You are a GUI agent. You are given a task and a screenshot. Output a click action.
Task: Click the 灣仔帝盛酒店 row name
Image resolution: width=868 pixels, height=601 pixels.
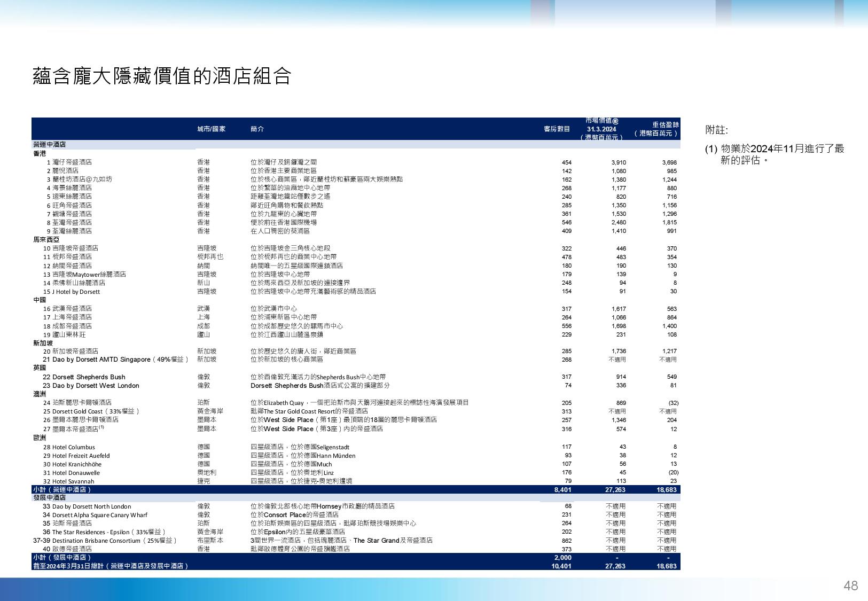tap(72, 162)
